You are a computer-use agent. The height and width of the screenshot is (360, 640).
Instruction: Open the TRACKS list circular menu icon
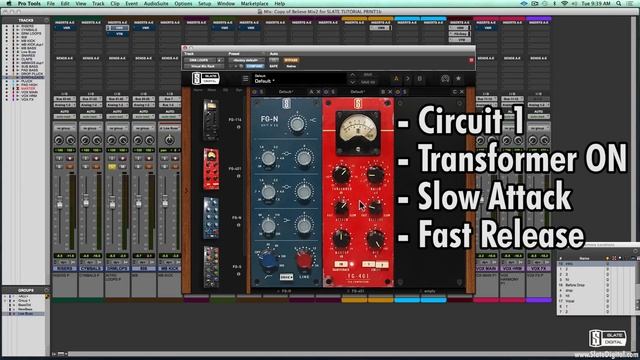click(x=46, y=20)
